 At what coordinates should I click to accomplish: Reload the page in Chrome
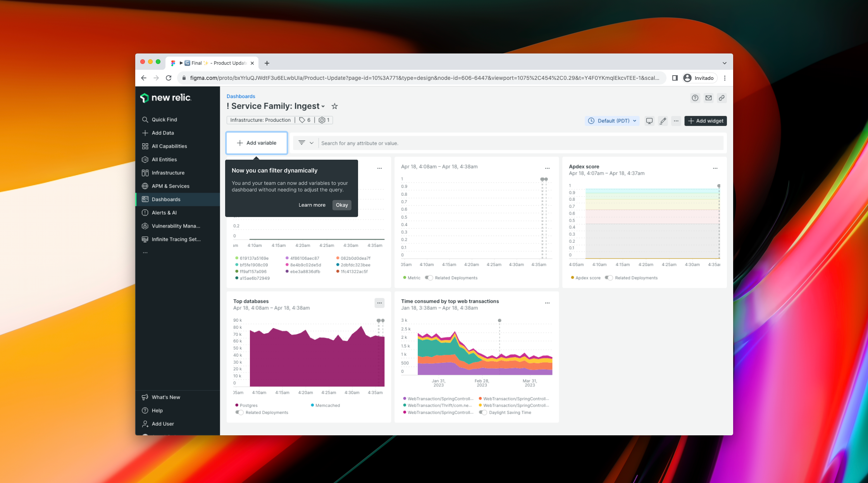click(x=169, y=78)
